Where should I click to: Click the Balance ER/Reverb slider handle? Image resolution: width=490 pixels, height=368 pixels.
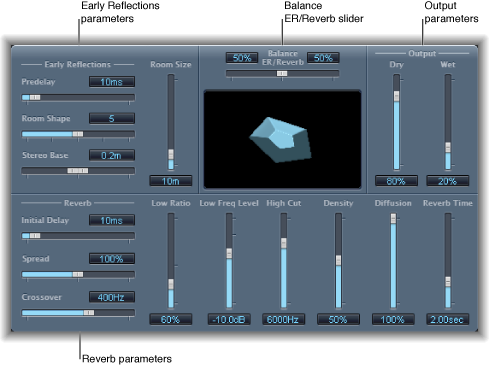(282, 73)
